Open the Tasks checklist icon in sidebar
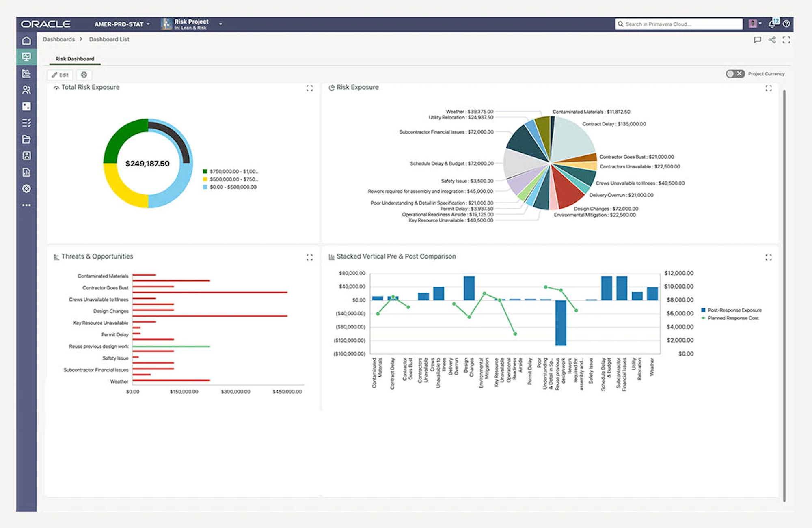The image size is (812, 528). click(x=26, y=123)
